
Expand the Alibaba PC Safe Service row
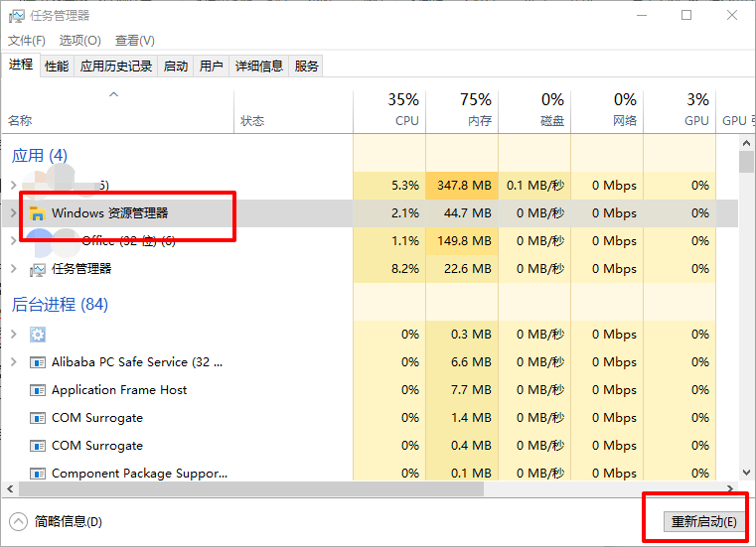[x=13, y=362]
